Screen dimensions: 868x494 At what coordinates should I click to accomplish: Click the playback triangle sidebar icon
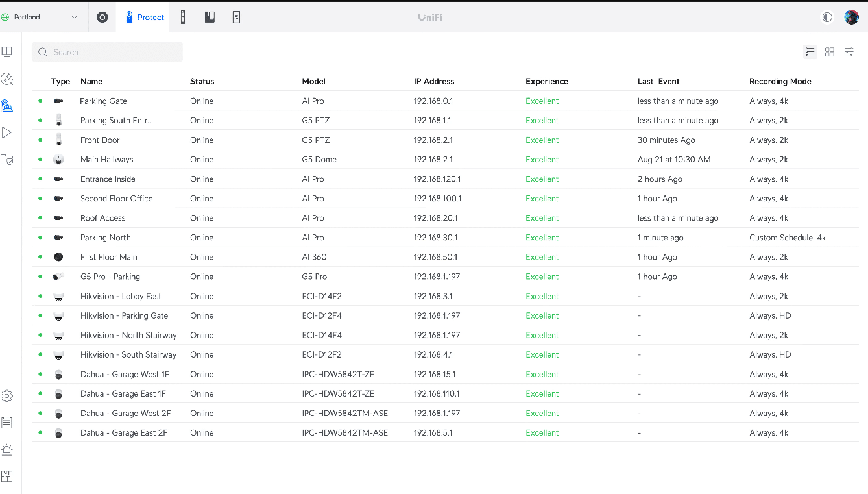pyautogui.click(x=7, y=132)
